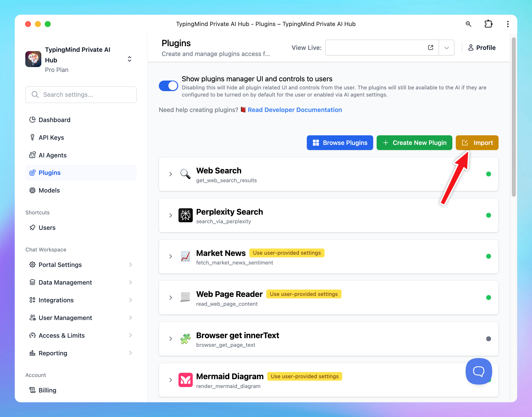
Task: Click Market News 'Use user-provided settings' badge
Action: coord(287,253)
